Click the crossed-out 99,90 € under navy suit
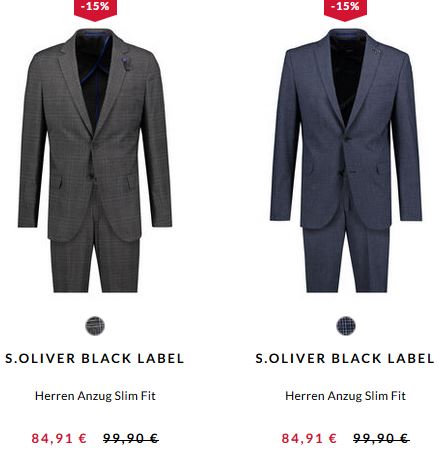The height and width of the screenshot is (452, 438). point(381,438)
